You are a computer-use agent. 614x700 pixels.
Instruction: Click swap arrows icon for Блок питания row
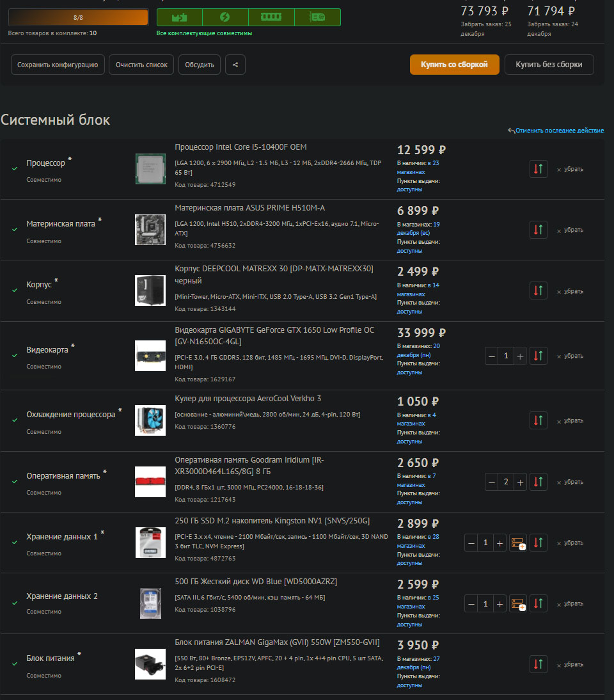[x=538, y=664]
